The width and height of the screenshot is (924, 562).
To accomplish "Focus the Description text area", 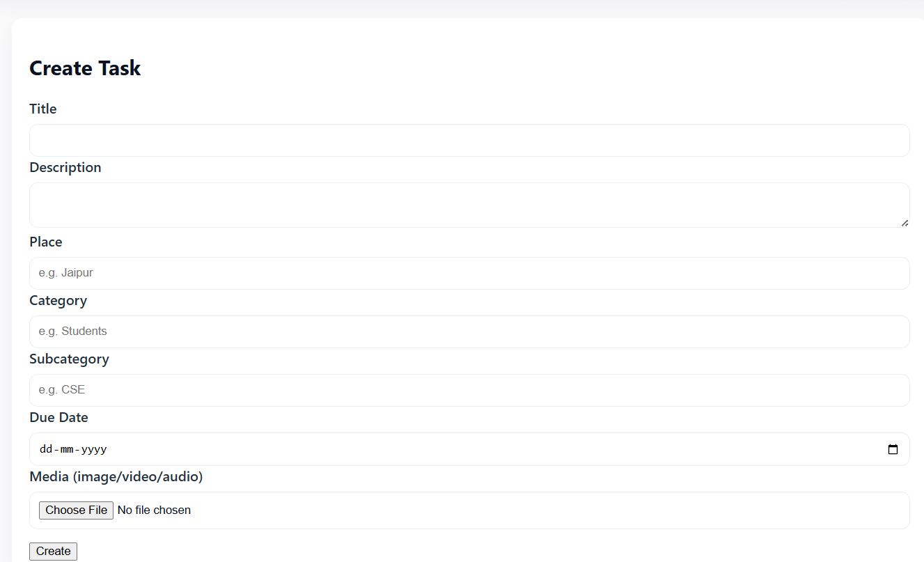I will pos(469,205).
